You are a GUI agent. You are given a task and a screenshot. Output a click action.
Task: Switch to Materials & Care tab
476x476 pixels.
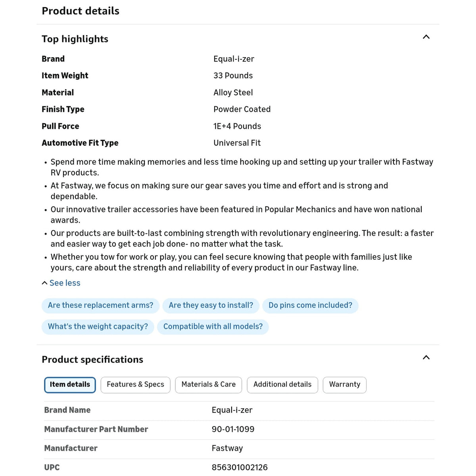point(208,385)
